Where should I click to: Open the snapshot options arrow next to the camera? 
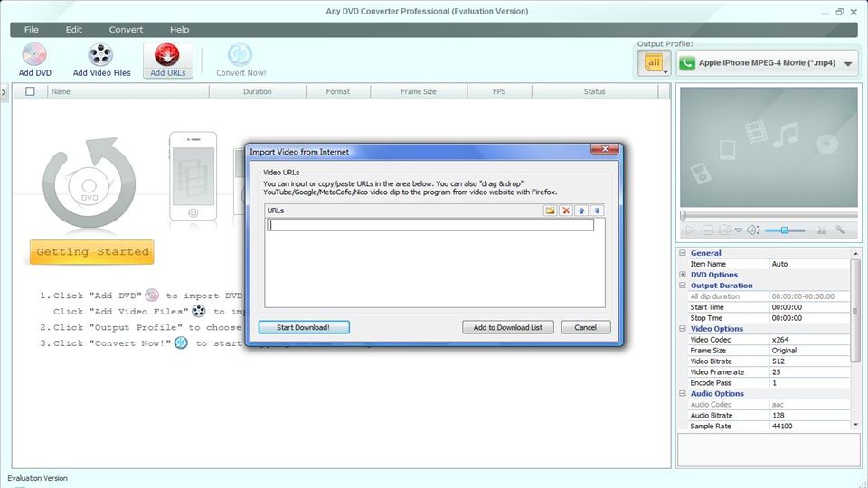(x=738, y=230)
